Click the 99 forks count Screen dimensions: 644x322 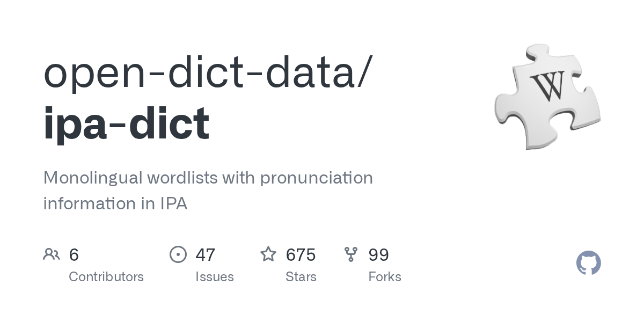(379, 254)
